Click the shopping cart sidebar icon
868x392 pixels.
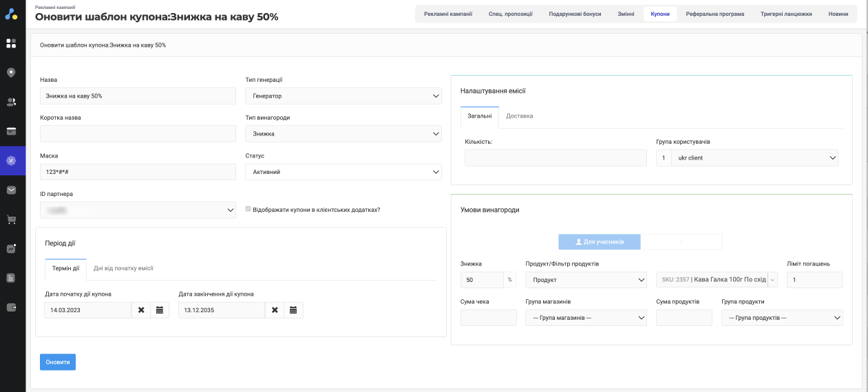11,219
